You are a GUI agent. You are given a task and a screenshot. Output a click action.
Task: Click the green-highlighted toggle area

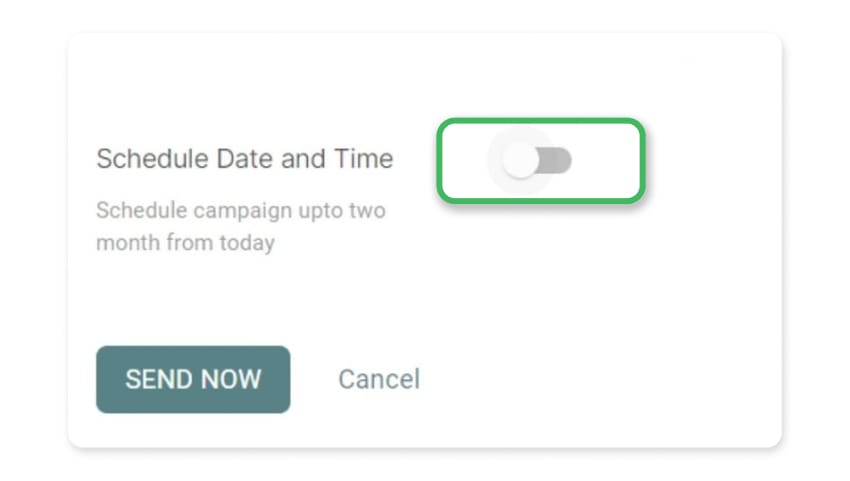pyautogui.click(x=540, y=161)
